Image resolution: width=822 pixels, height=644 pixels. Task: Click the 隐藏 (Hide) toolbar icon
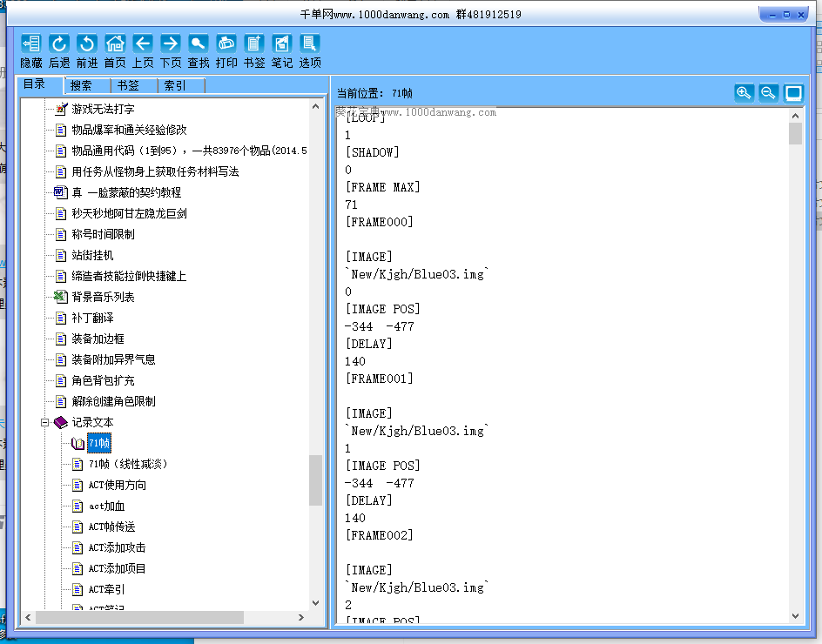[31, 44]
